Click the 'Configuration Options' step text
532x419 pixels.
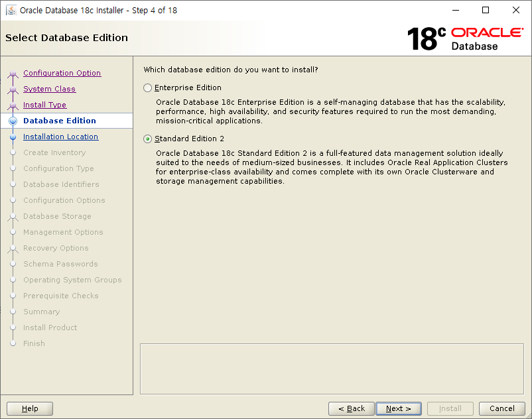click(x=64, y=200)
